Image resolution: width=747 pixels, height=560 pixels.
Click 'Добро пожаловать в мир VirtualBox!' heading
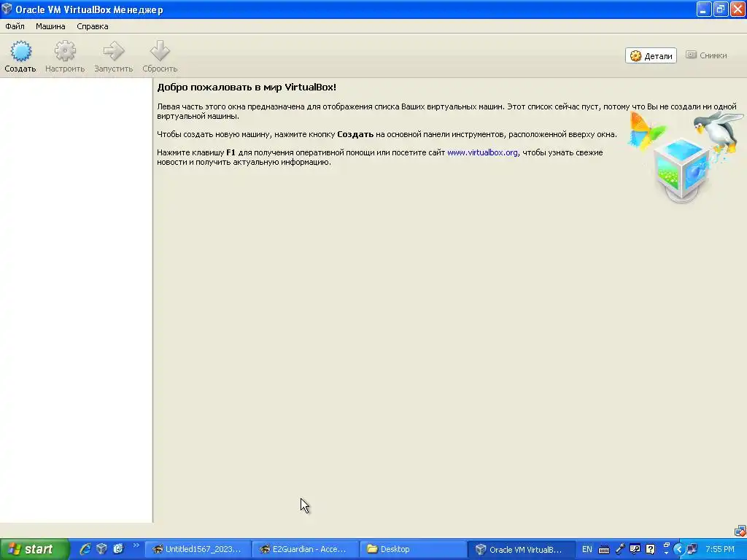tap(247, 87)
